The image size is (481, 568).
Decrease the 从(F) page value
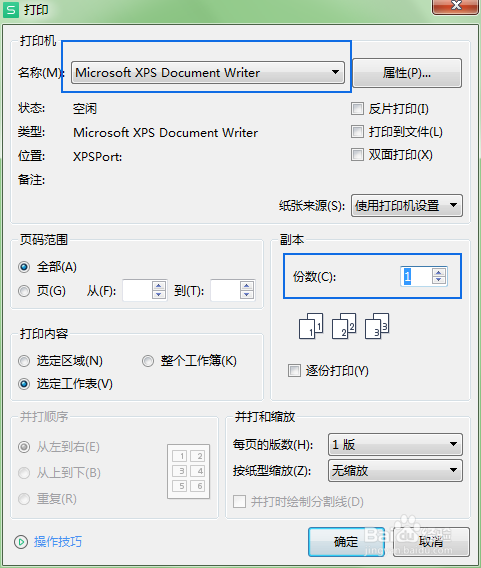tap(159, 295)
